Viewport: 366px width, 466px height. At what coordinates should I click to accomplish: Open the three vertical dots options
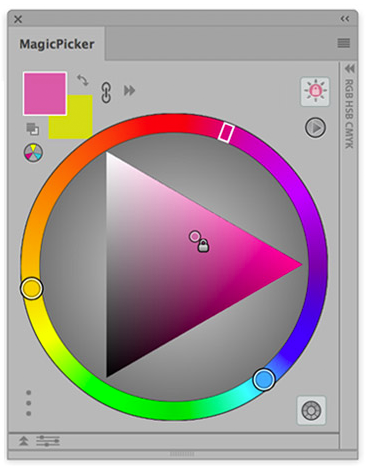click(x=29, y=403)
